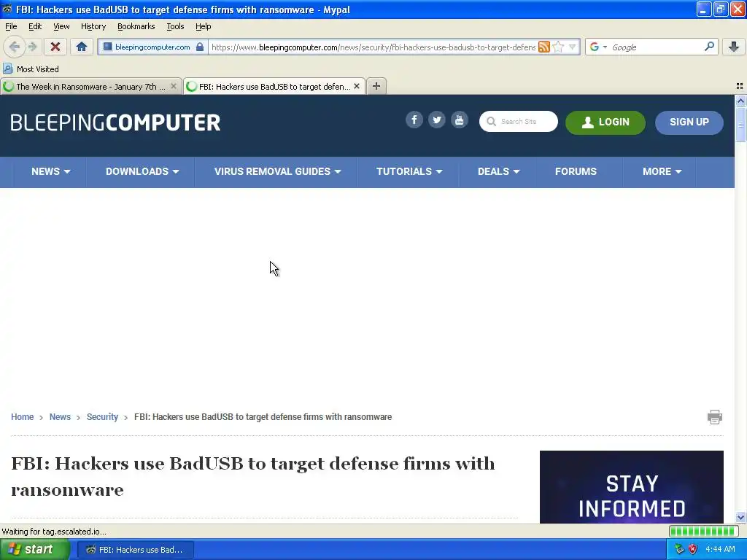The image size is (747, 560).
Task: Click the Waiting for tag.escalated.io status text
Action: (x=54, y=532)
